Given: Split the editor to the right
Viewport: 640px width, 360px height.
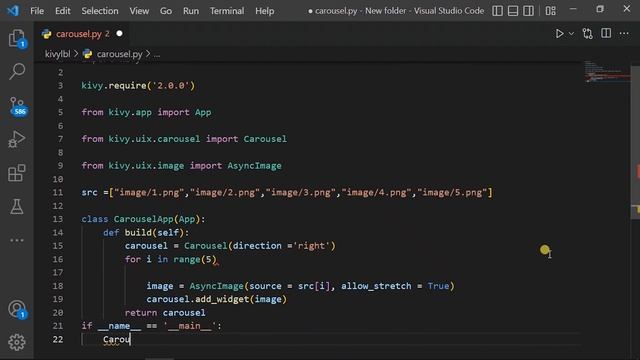Looking at the screenshot, I should click(x=606, y=33).
